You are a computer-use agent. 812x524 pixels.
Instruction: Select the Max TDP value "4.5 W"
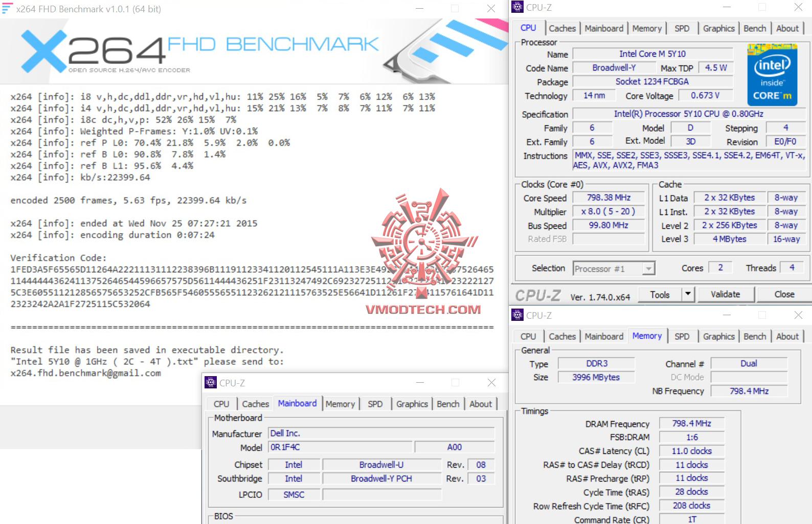(x=716, y=68)
